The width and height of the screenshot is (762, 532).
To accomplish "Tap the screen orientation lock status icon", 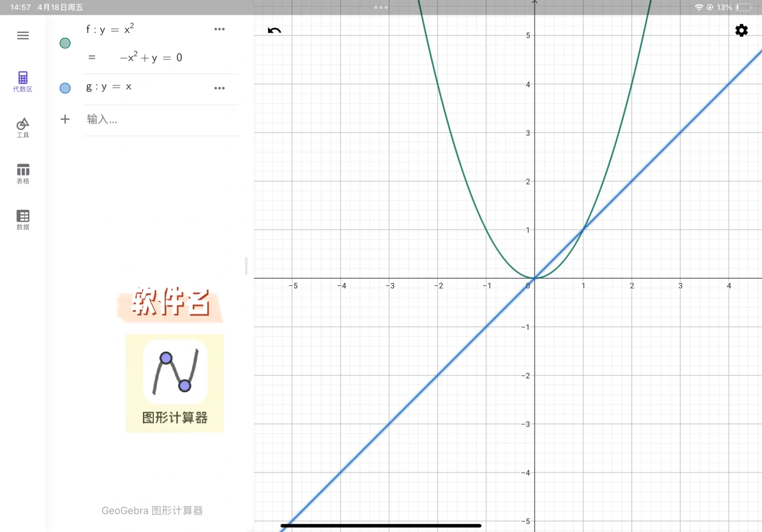I will [x=710, y=7].
